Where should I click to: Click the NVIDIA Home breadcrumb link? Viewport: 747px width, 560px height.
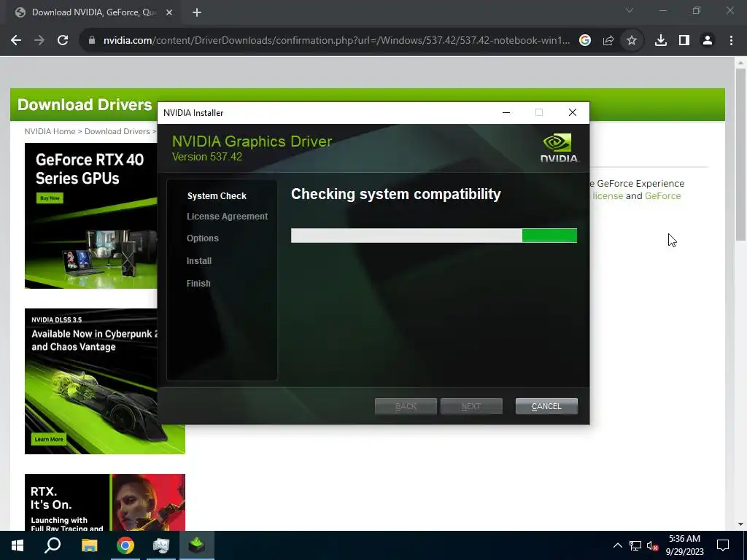(x=50, y=131)
